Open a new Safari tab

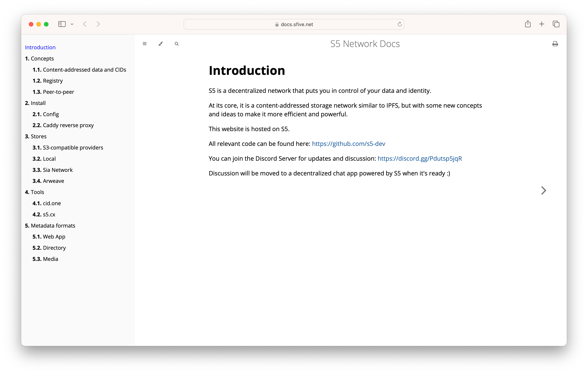click(x=542, y=24)
